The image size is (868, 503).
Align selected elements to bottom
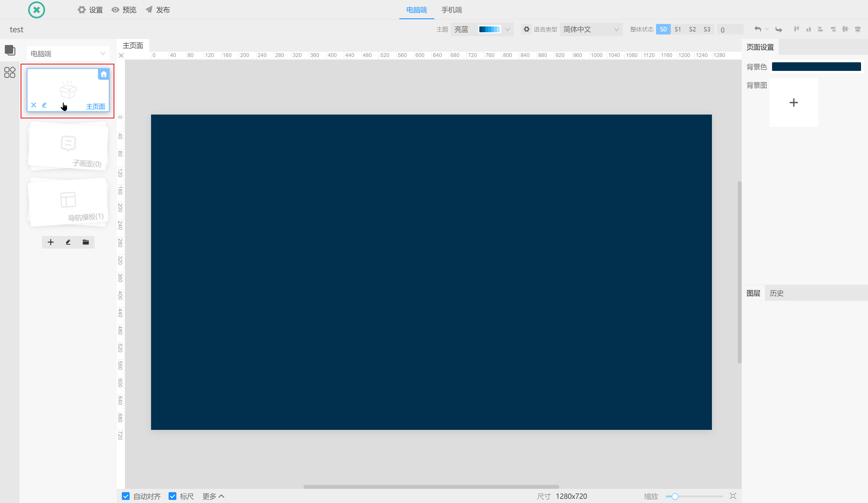point(808,29)
